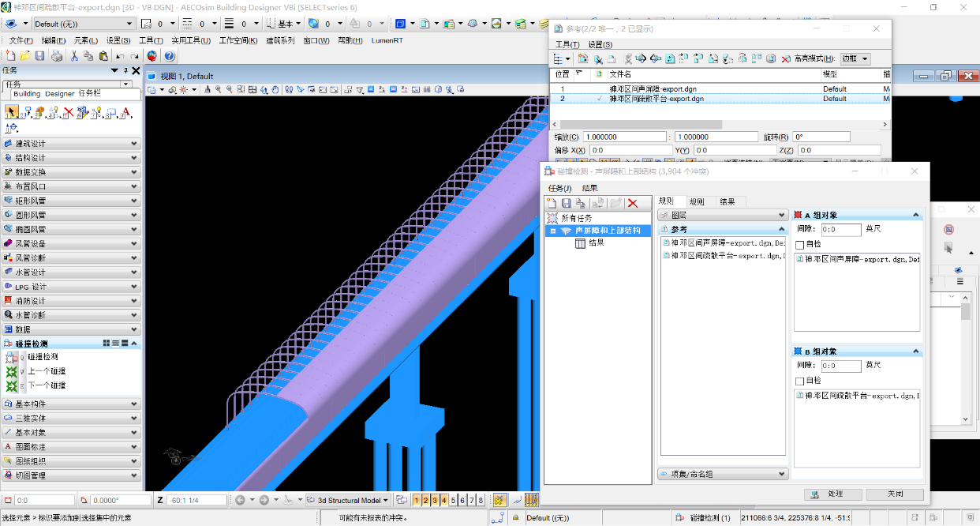Click the Help question mark icon
This screenshot has height=526, width=980.
(169, 56)
